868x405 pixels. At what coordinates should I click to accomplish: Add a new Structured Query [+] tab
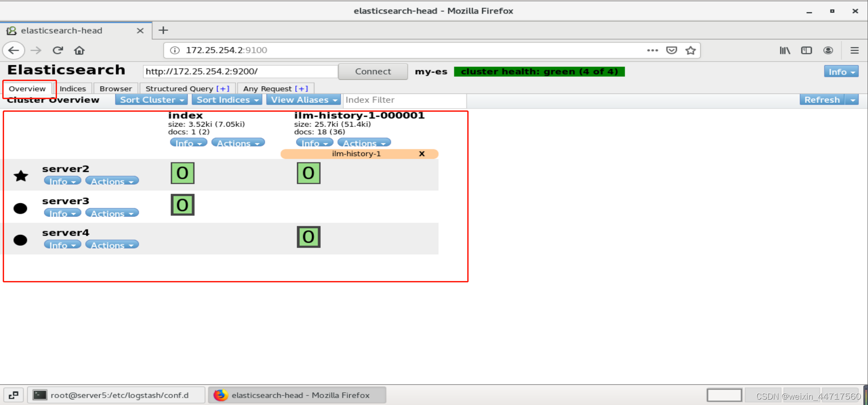[223, 89]
